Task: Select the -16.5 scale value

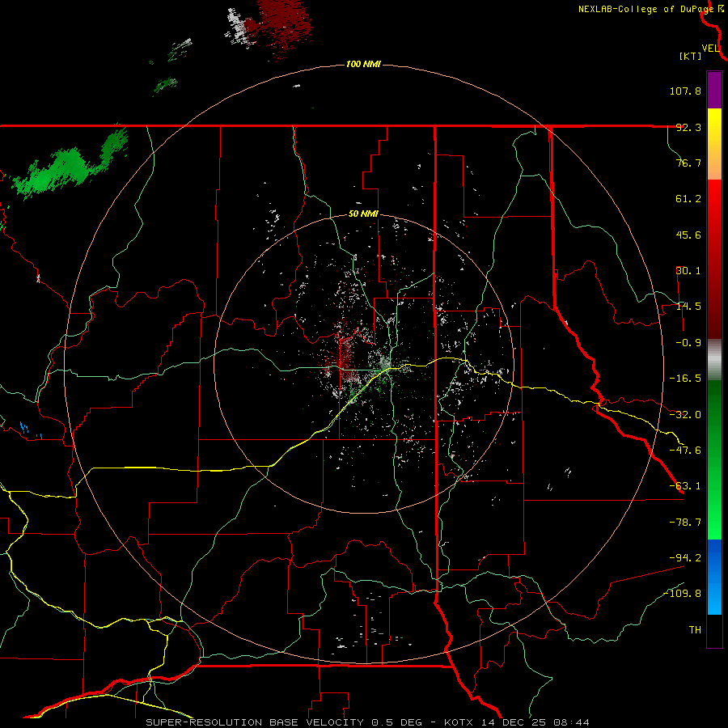Action: tap(685, 379)
